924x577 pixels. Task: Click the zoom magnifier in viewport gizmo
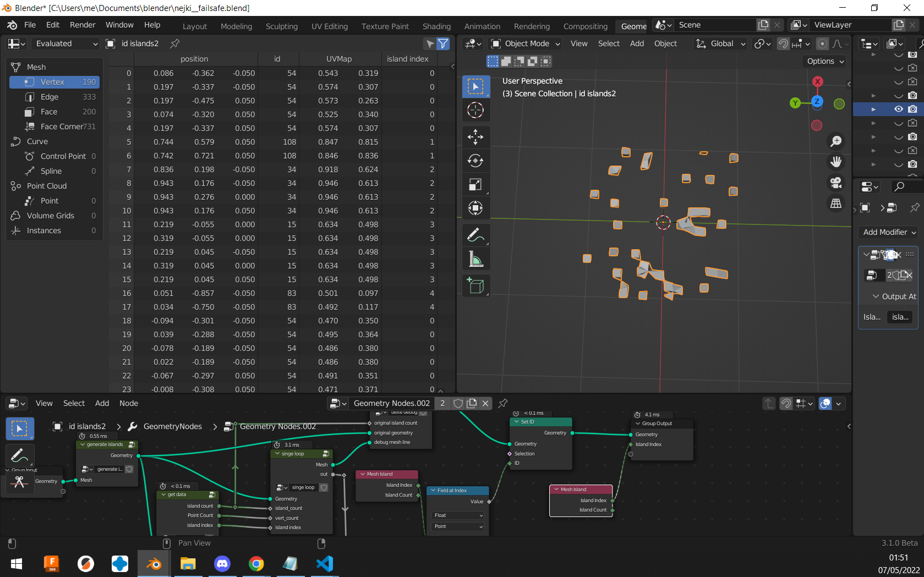coord(836,141)
